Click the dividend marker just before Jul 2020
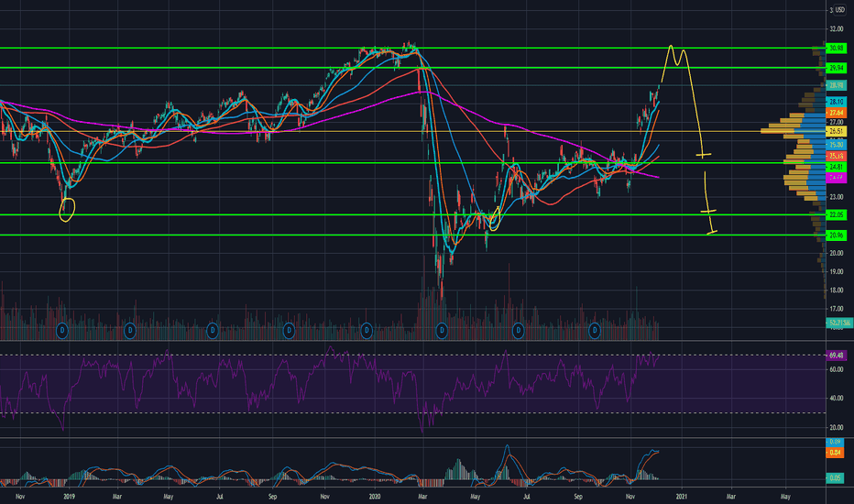The height and width of the screenshot is (504, 854). (518, 330)
